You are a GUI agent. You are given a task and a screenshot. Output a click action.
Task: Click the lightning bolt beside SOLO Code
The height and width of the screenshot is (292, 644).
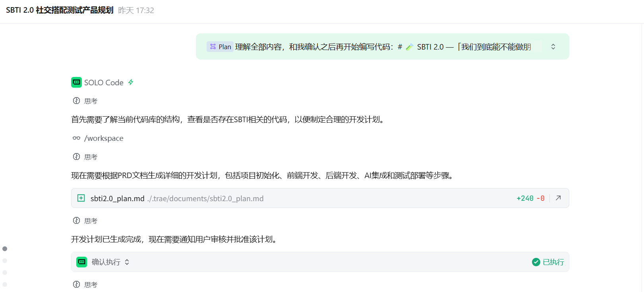click(131, 83)
